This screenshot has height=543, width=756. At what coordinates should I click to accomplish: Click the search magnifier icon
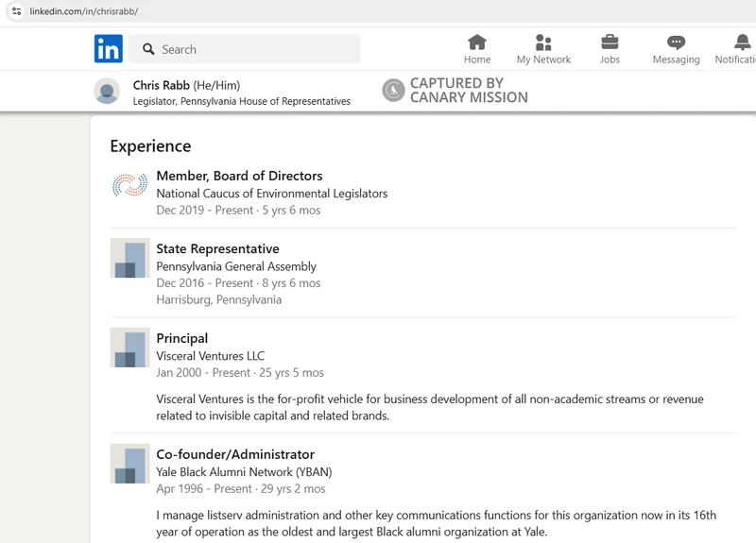tap(148, 49)
